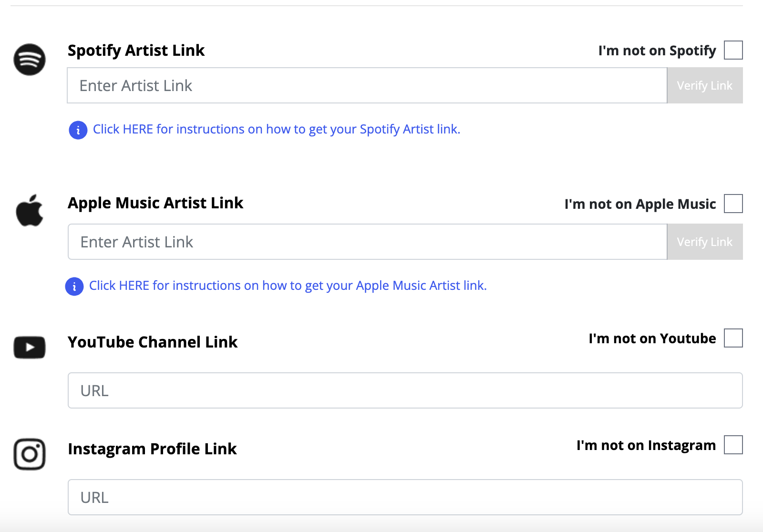The image size is (763, 532).
Task: Select the Apple Music Artist Link heading
Action: click(155, 203)
